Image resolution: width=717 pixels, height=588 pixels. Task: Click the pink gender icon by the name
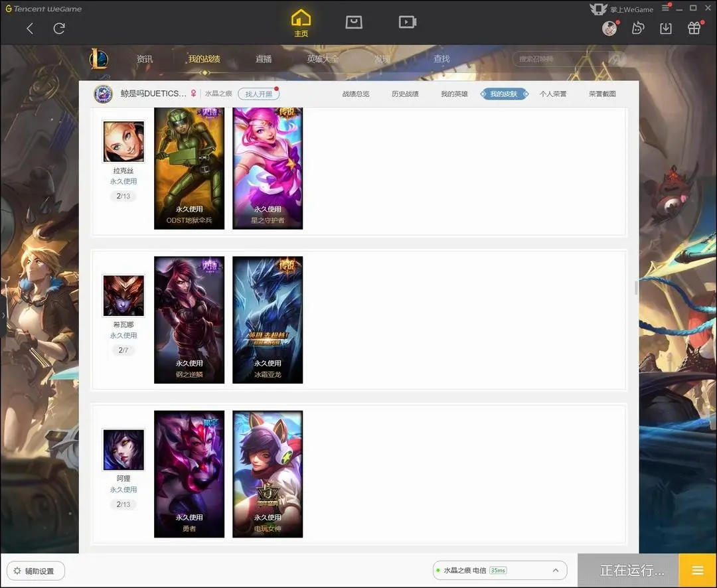[193, 94]
